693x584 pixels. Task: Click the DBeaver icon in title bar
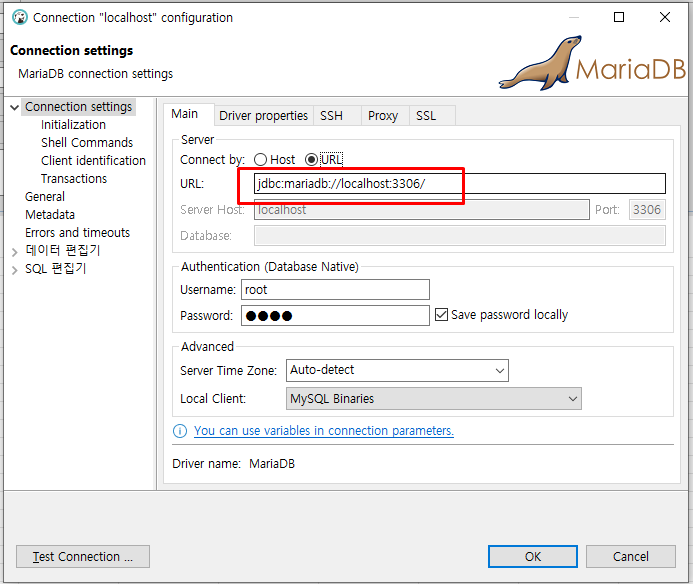[x=19, y=17]
